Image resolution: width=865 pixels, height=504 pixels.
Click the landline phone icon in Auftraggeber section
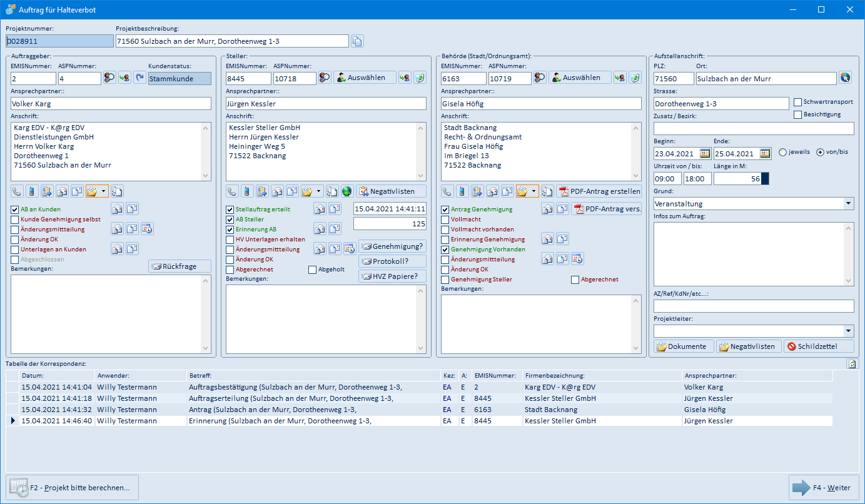coord(18,191)
